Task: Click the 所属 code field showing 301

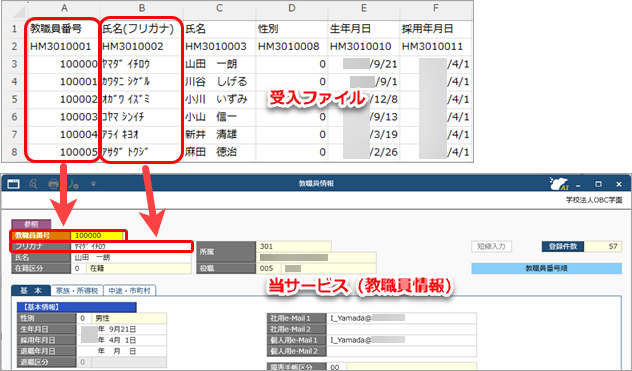Action: (293, 246)
